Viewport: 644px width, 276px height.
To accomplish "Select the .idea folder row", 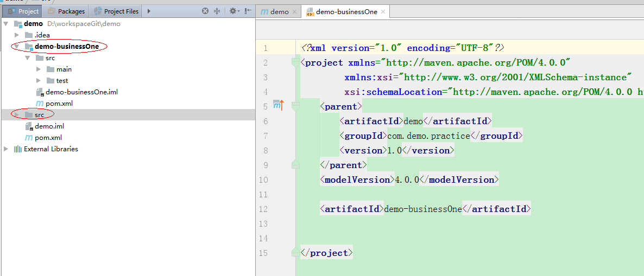I will pos(128,35).
